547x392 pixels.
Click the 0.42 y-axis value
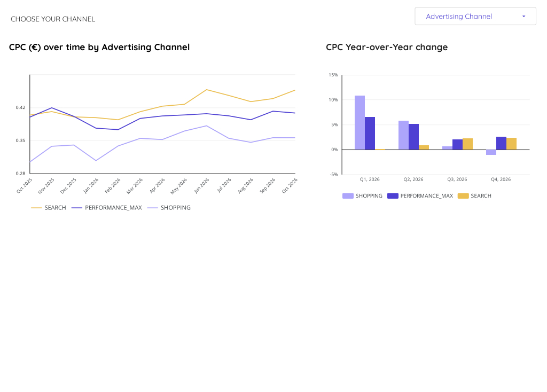pos(21,107)
